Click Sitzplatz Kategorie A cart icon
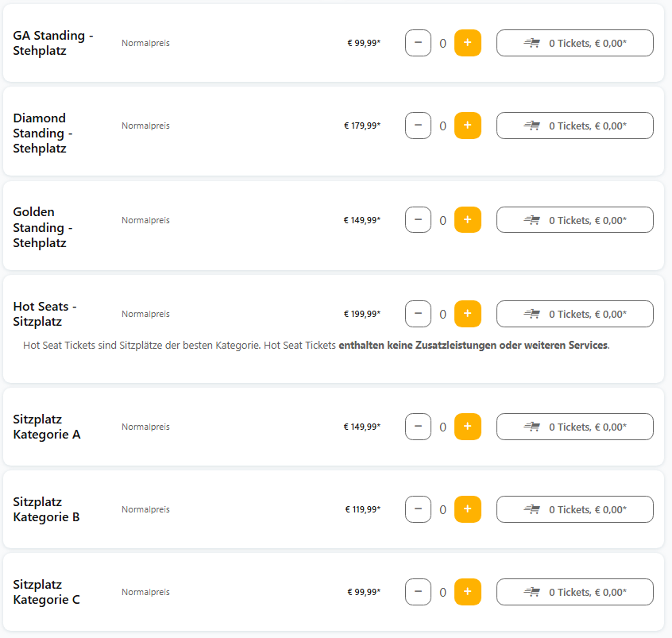Image resolution: width=672 pixels, height=638 pixels. coord(532,427)
